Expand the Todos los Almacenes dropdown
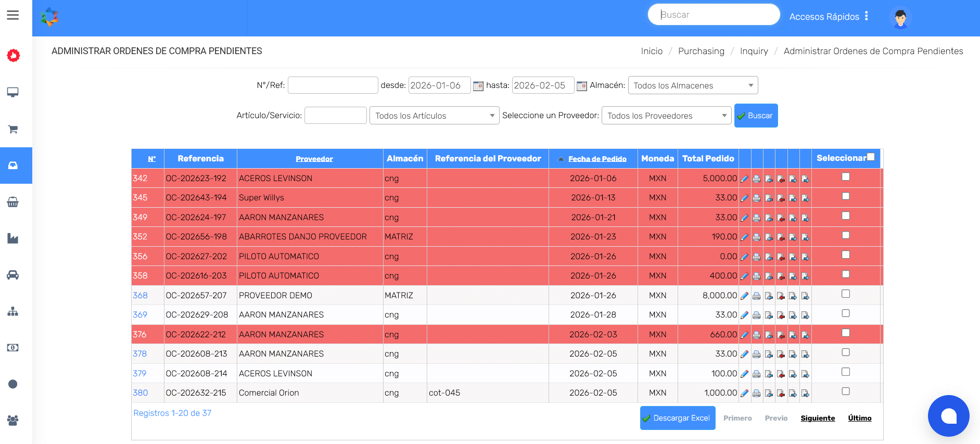 pos(693,85)
